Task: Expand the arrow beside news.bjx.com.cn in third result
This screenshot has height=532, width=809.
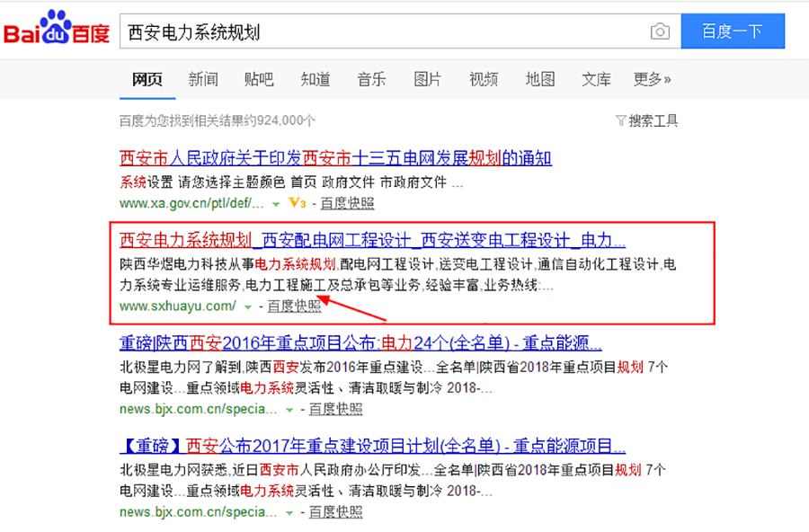Action: point(289,408)
